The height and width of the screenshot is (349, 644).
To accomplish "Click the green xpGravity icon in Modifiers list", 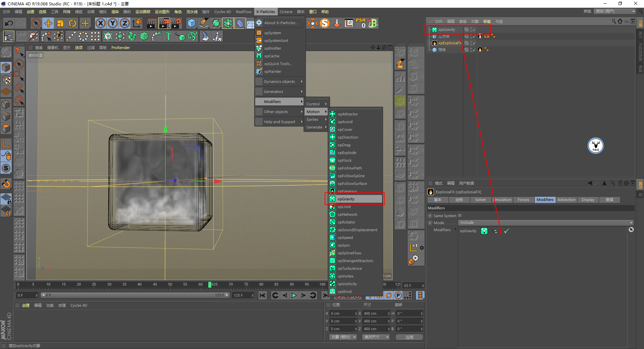I will coord(484,231).
